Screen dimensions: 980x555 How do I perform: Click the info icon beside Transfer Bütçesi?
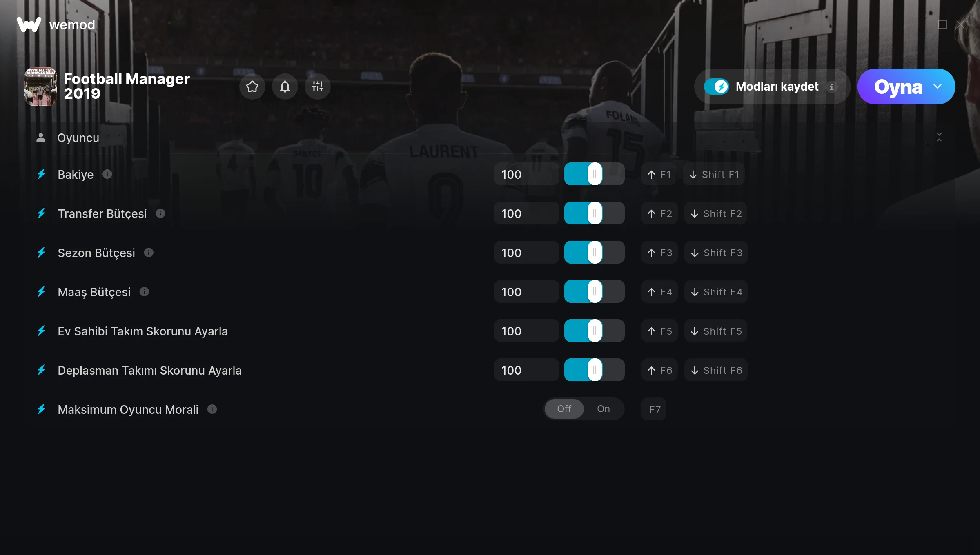coord(160,213)
